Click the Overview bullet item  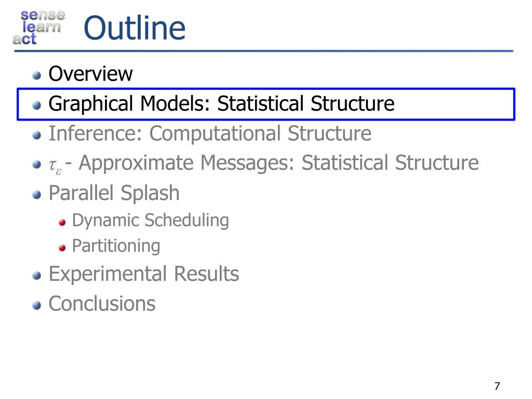[90, 74]
